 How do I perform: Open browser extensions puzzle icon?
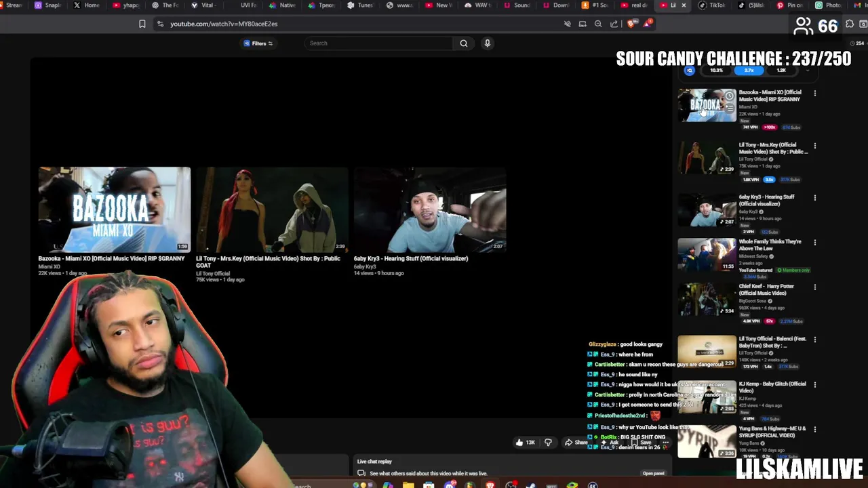850,24
